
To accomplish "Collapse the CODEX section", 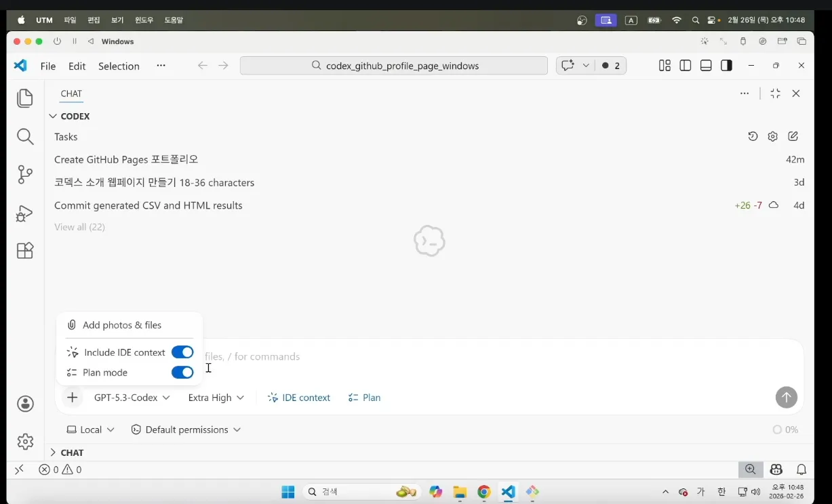I will click(53, 116).
